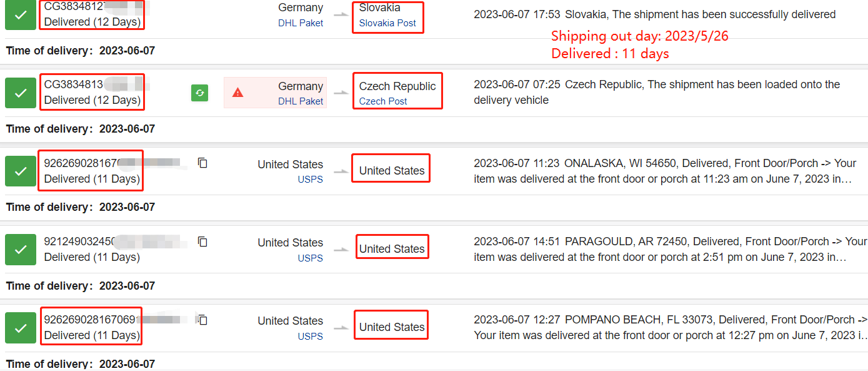Click green checkmark of the ONALASKA shipment
868x371 pixels.
pos(21,171)
